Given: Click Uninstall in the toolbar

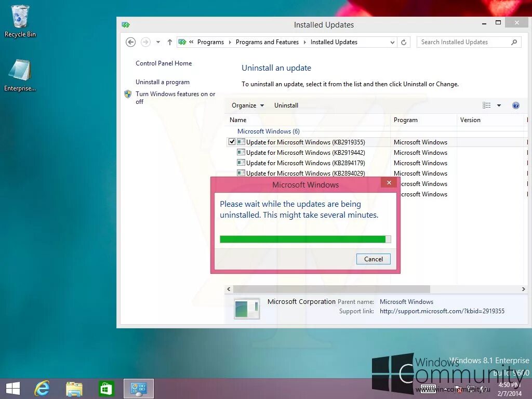Looking at the screenshot, I should point(286,105).
